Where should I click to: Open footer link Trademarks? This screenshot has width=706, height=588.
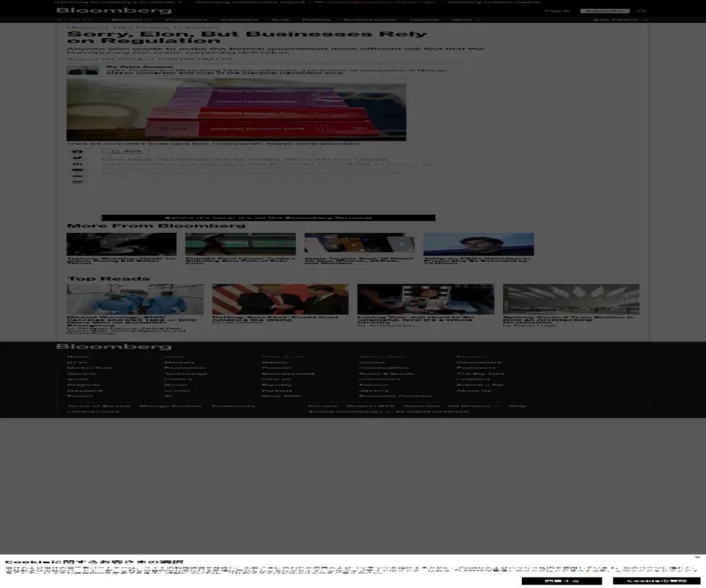(233, 406)
